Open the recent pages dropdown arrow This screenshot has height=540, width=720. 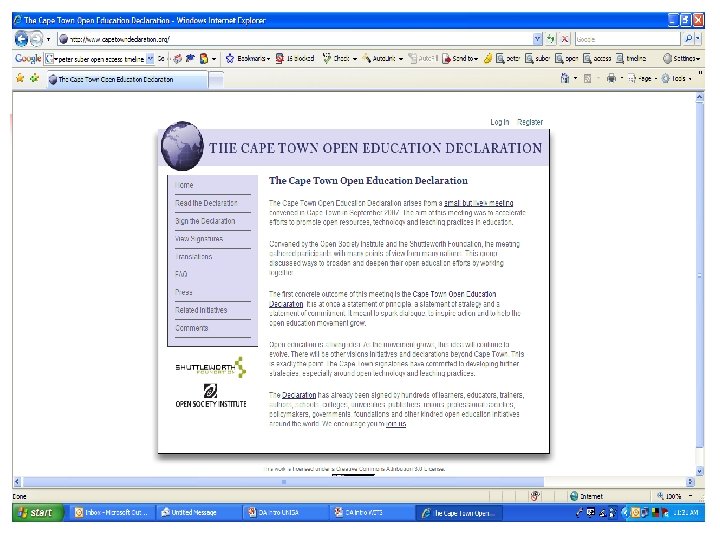coord(48,39)
